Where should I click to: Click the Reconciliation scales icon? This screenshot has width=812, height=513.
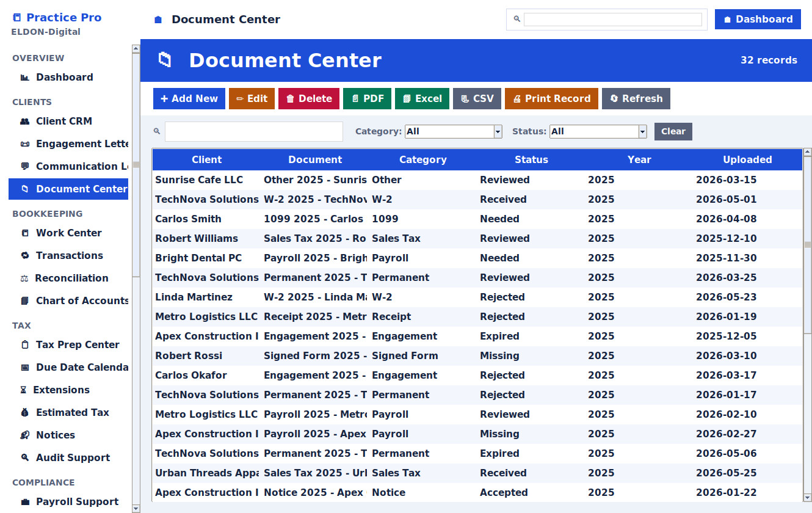point(24,278)
